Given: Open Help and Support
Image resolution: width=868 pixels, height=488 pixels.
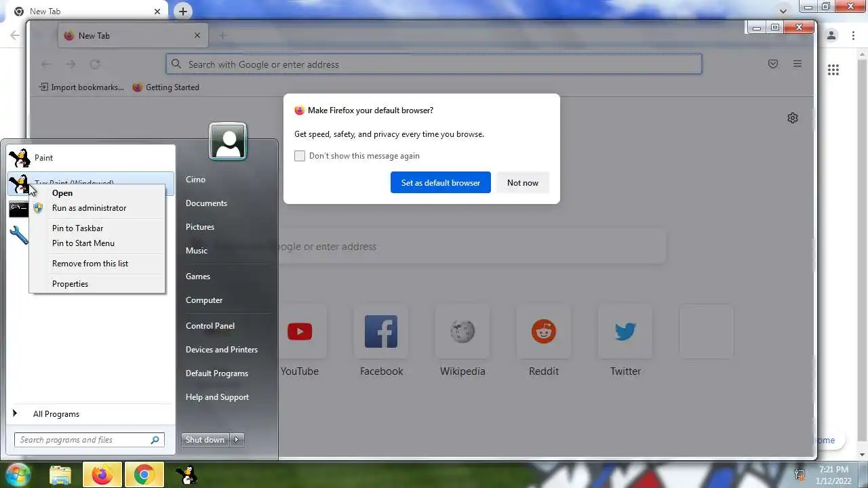Looking at the screenshot, I should (x=217, y=397).
